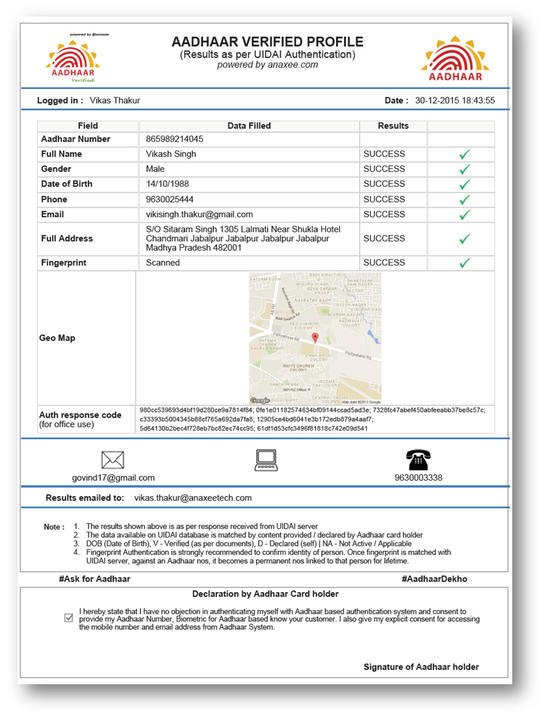
Task: Click SUCCESS result in Date of Birth row
Action: tap(384, 184)
